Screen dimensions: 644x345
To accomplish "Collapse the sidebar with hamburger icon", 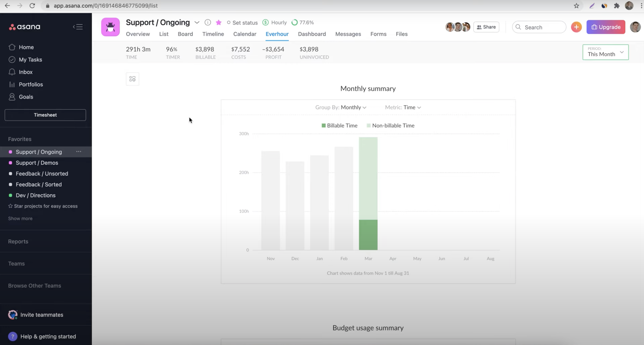I will tap(78, 27).
